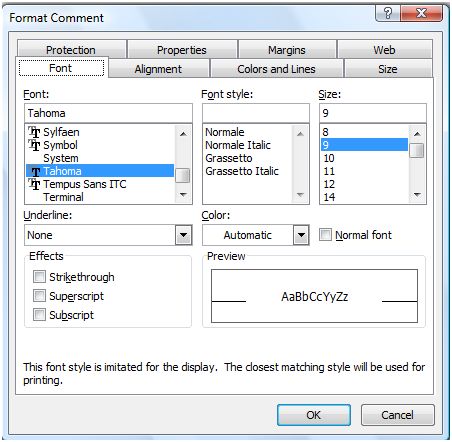
Task: Click font style list up arrow
Action: coord(300,134)
